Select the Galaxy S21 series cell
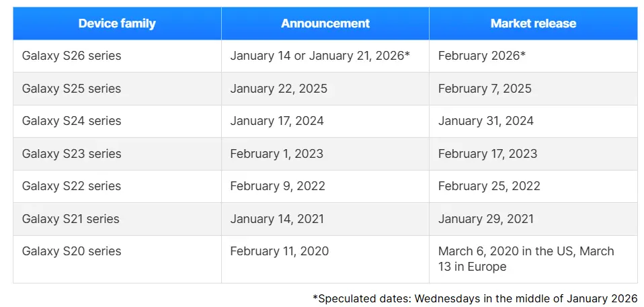The height and width of the screenshot is (307, 644). point(71,219)
